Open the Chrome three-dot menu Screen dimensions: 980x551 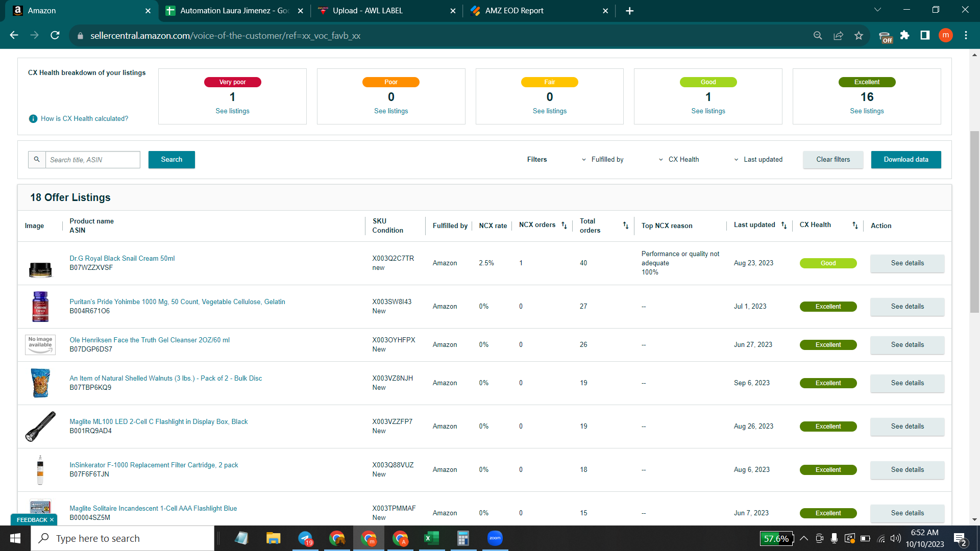pyautogui.click(x=966, y=35)
